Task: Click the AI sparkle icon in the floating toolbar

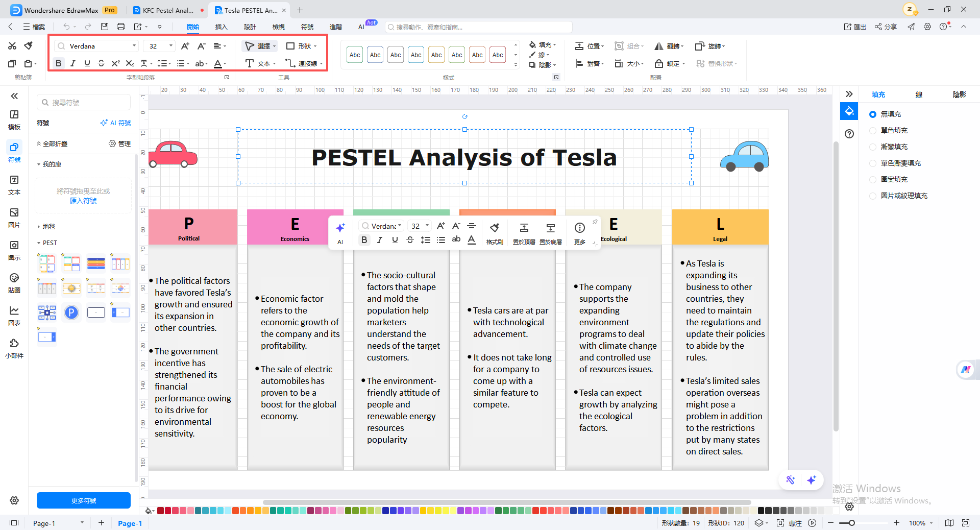Action: click(340, 233)
